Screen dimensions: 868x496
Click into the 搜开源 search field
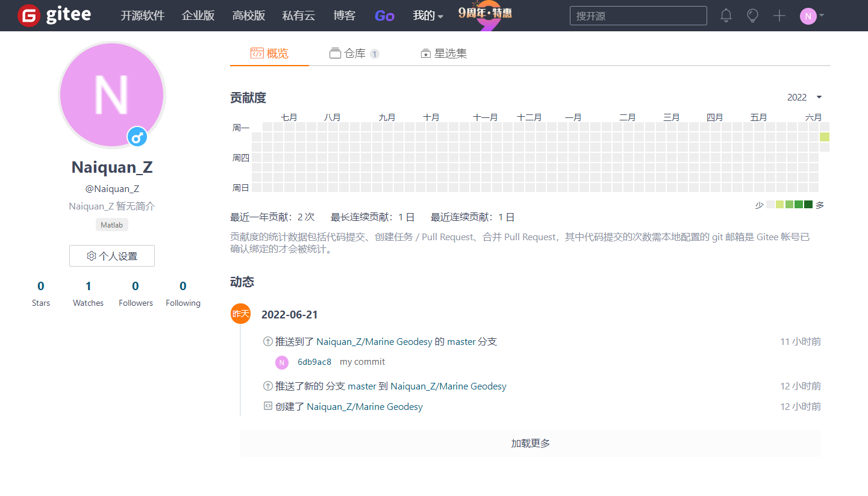(639, 16)
